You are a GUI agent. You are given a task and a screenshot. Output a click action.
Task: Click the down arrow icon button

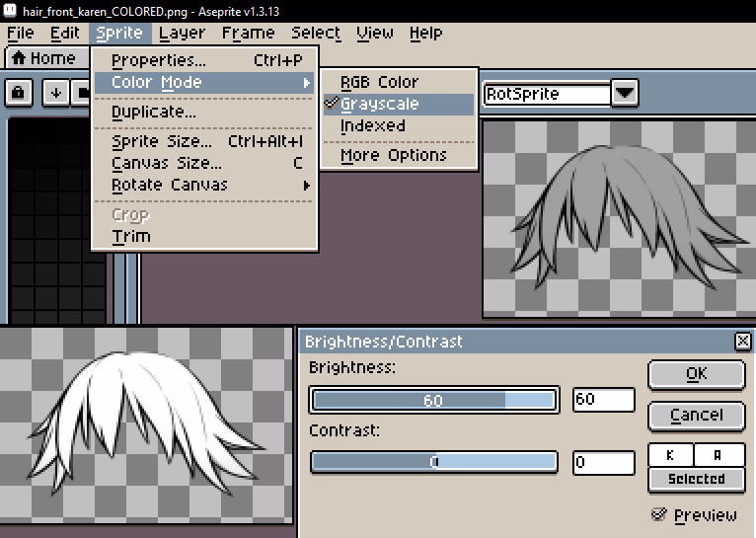point(56,93)
